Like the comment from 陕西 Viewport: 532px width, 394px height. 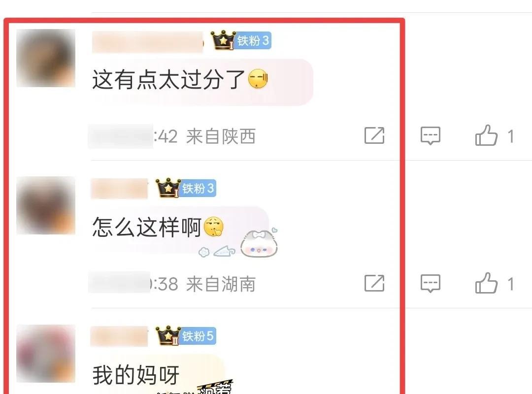click(486, 135)
